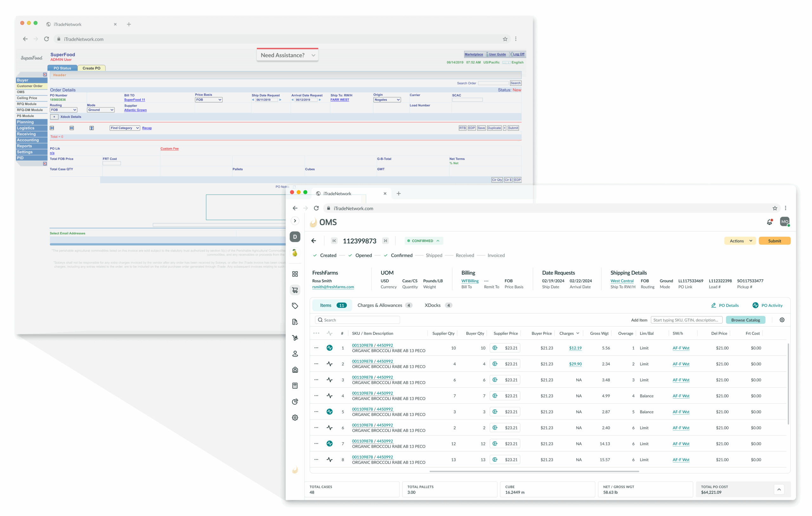Click the Browse Catalog button

[x=745, y=320]
